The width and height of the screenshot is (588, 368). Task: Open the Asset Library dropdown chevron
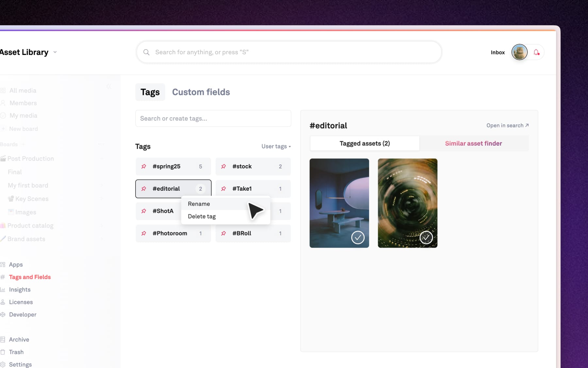55,52
